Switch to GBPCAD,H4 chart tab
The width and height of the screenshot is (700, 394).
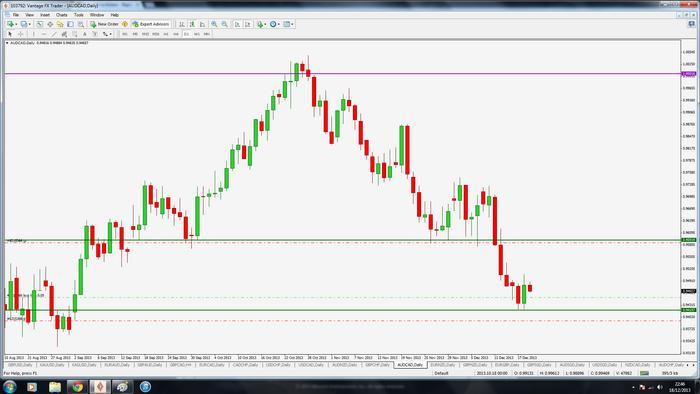pos(181,365)
